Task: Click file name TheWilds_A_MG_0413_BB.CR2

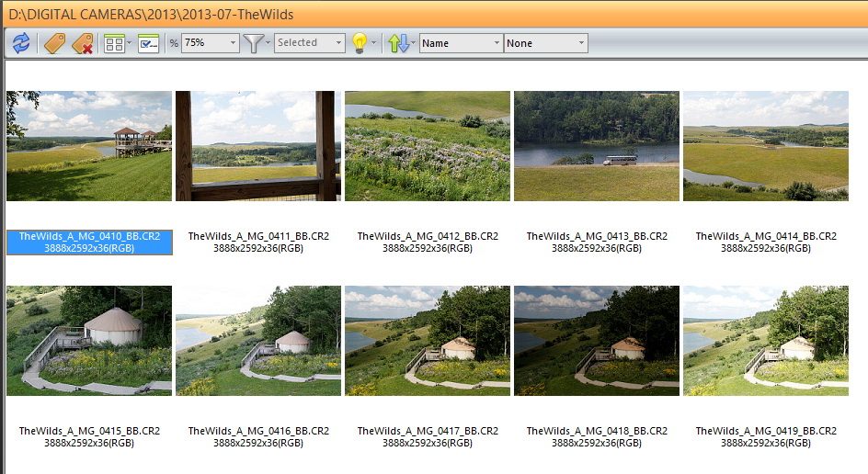Action: [x=597, y=236]
